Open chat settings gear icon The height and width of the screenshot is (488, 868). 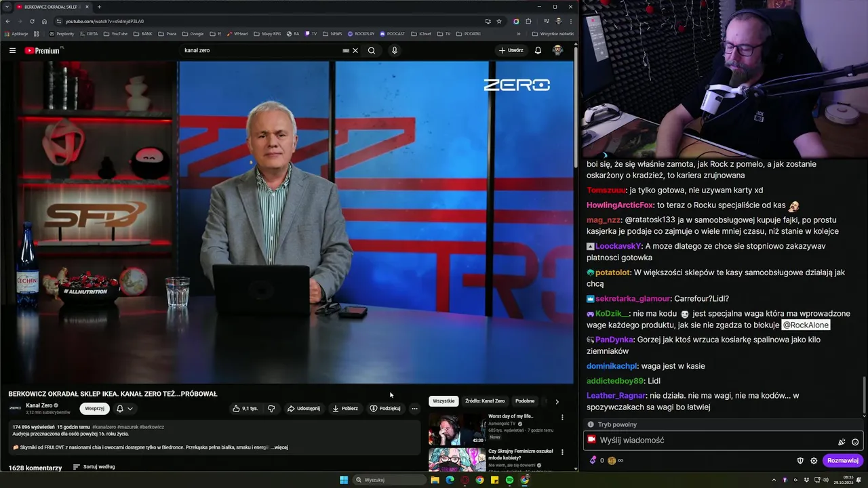coord(814,460)
